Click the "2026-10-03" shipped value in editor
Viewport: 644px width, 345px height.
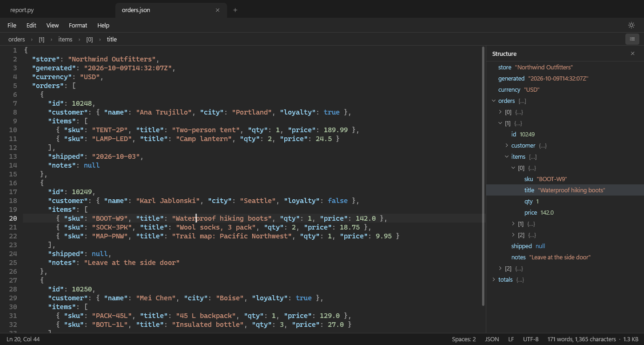click(x=116, y=156)
